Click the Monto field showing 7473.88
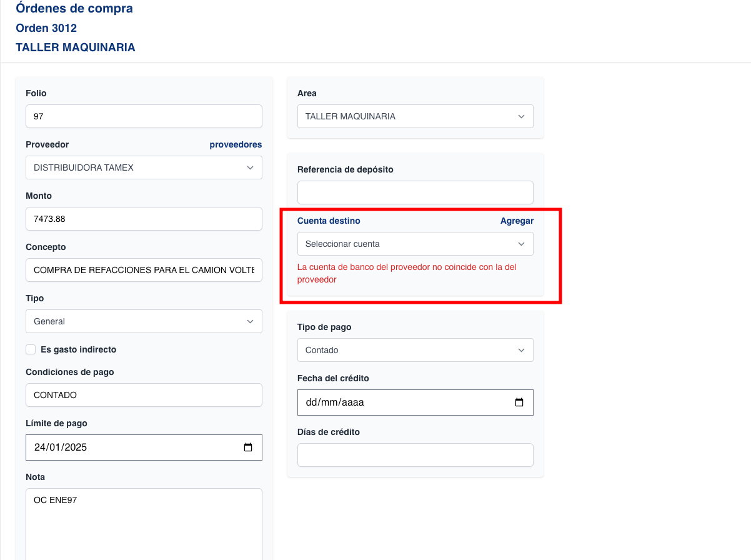This screenshot has width=751, height=560. point(144,219)
